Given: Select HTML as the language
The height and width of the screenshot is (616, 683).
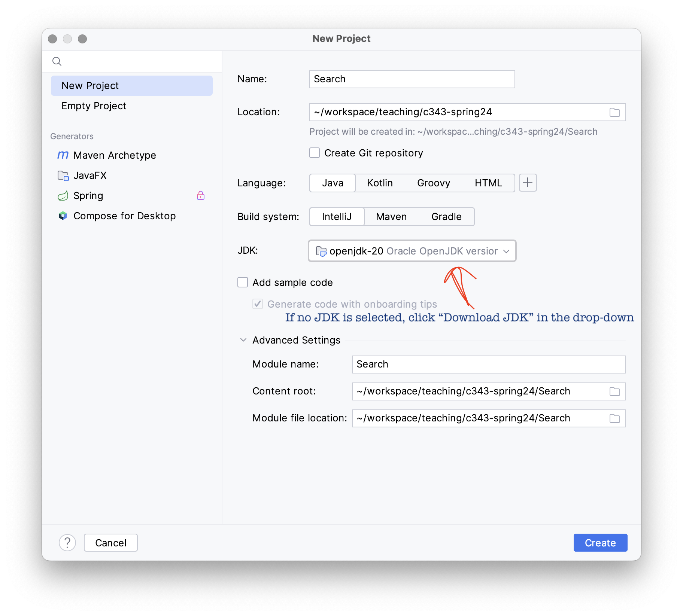Looking at the screenshot, I should coord(488,183).
